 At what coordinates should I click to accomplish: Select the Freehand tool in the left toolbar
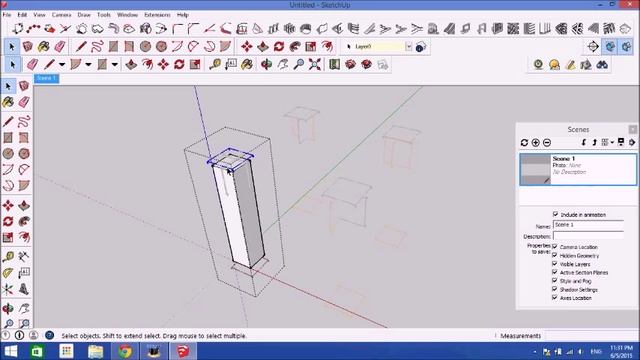tap(24, 121)
